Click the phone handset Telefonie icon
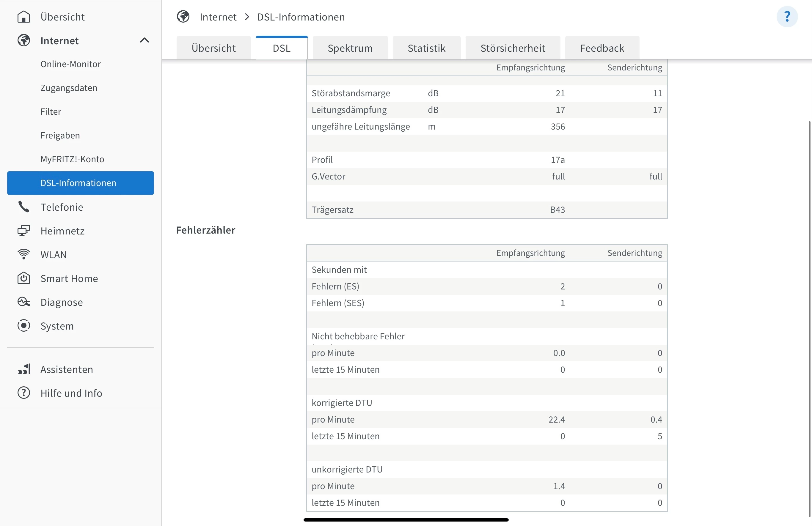Viewport: 812px width, 526px height. tap(23, 207)
